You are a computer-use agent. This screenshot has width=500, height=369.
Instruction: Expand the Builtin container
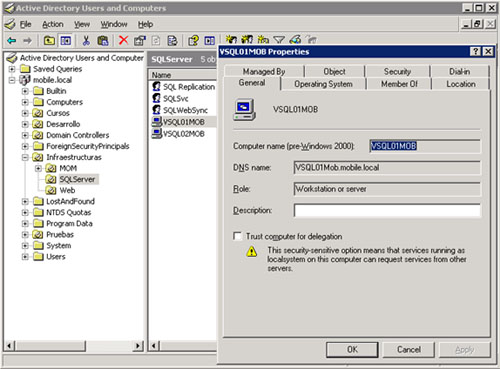(25, 91)
